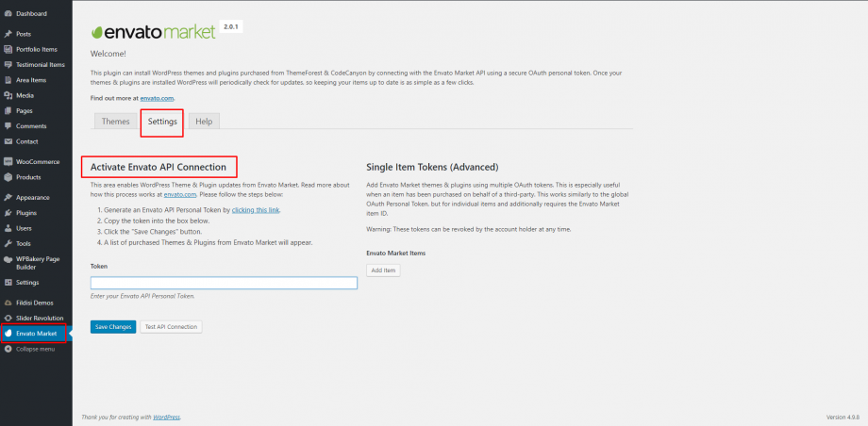Go to Portfolio Items

coord(36,49)
